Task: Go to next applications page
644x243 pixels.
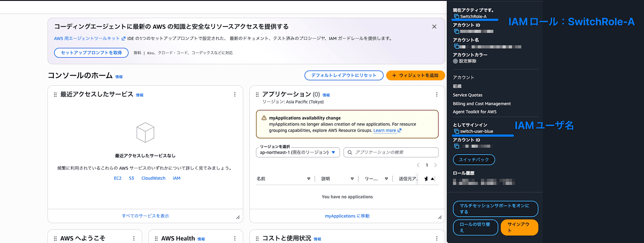Action: [x=436, y=165]
